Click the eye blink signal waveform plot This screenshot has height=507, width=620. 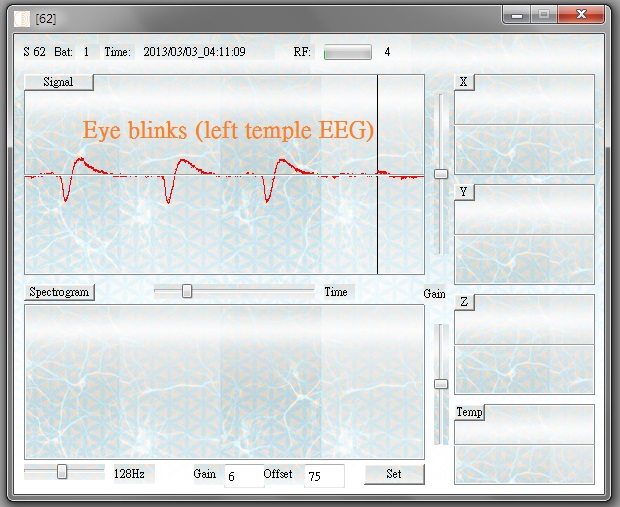(224, 174)
